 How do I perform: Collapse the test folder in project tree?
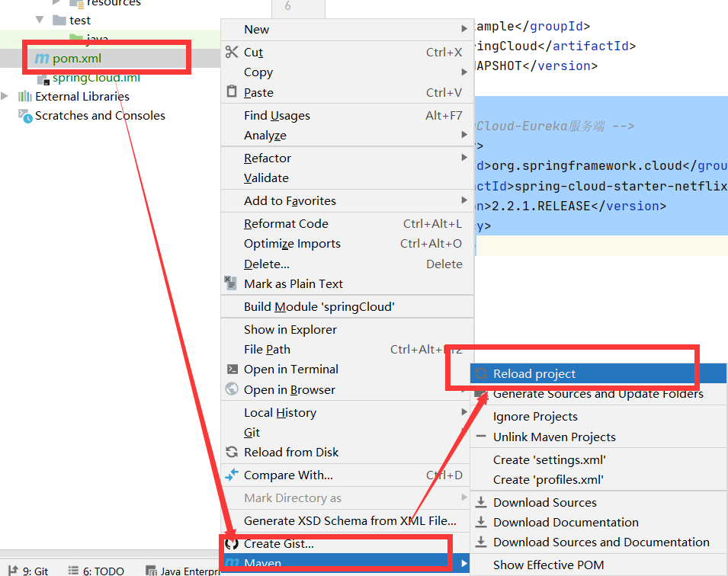pos(39,20)
